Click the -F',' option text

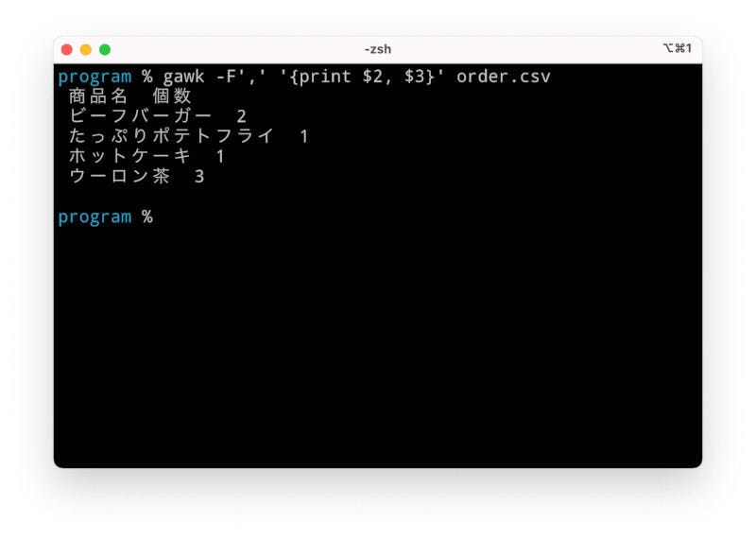(x=241, y=77)
